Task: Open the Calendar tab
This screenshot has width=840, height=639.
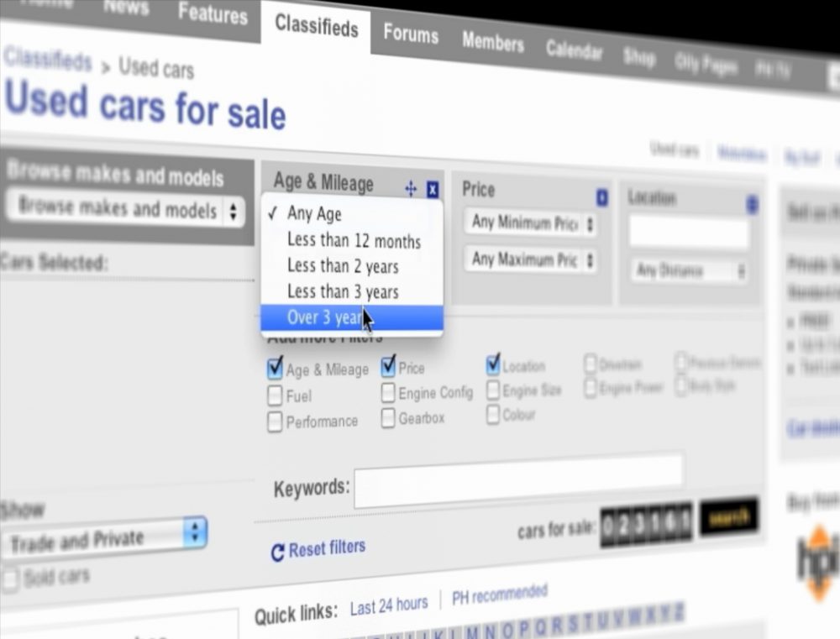Action: 574,50
